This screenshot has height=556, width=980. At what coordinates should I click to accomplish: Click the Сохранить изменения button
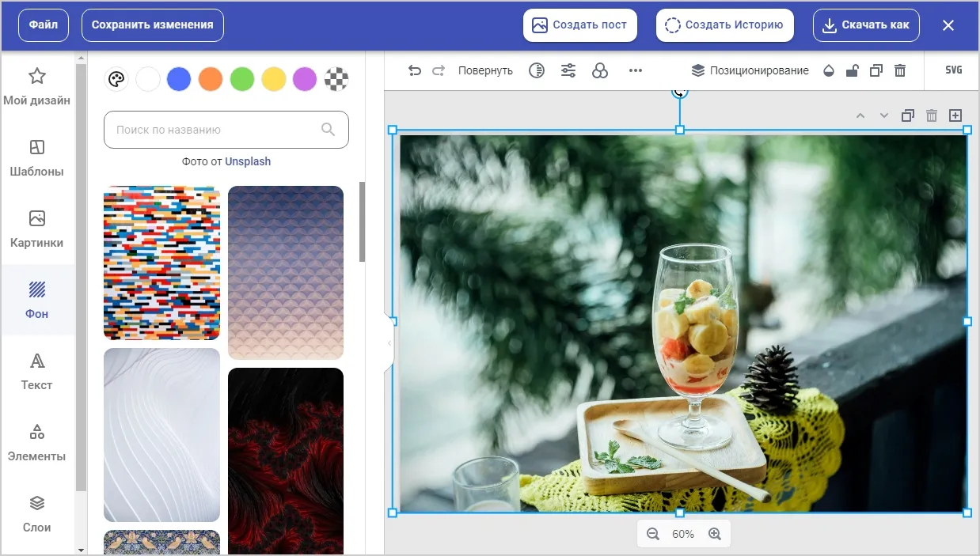[152, 25]
